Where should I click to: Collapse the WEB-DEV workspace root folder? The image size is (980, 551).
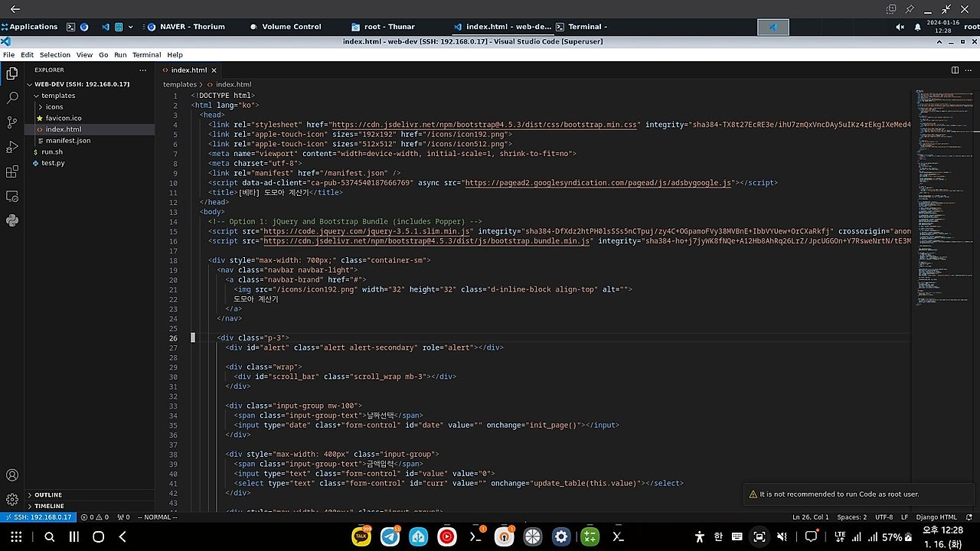(x=78, y=84)
